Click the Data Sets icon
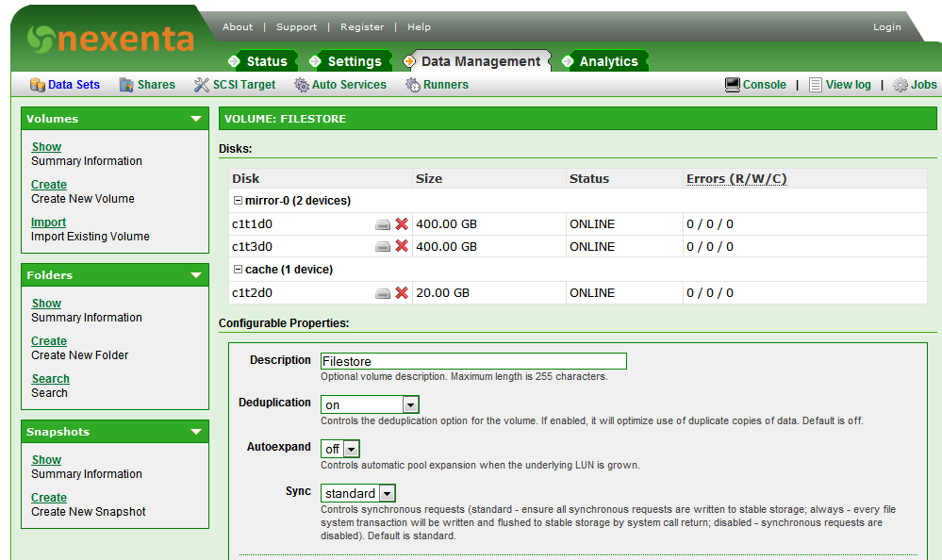 pyautogui.click(x=38, y=85)
